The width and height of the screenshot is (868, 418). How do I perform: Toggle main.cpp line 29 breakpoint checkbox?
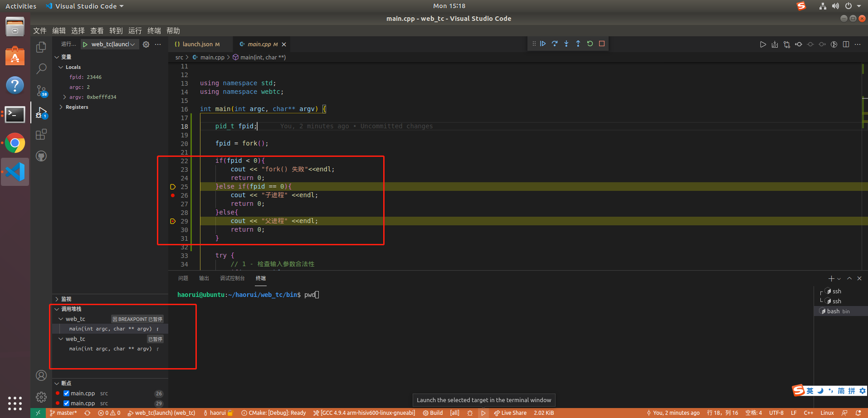coord(67,403)
